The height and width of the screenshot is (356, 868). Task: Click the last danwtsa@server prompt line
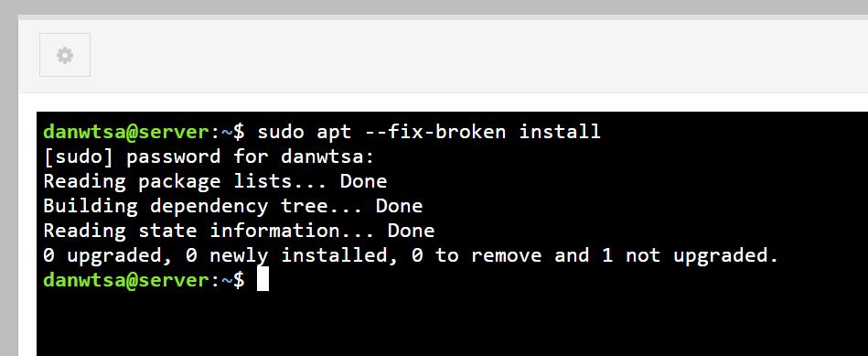(x=144, y=280)
